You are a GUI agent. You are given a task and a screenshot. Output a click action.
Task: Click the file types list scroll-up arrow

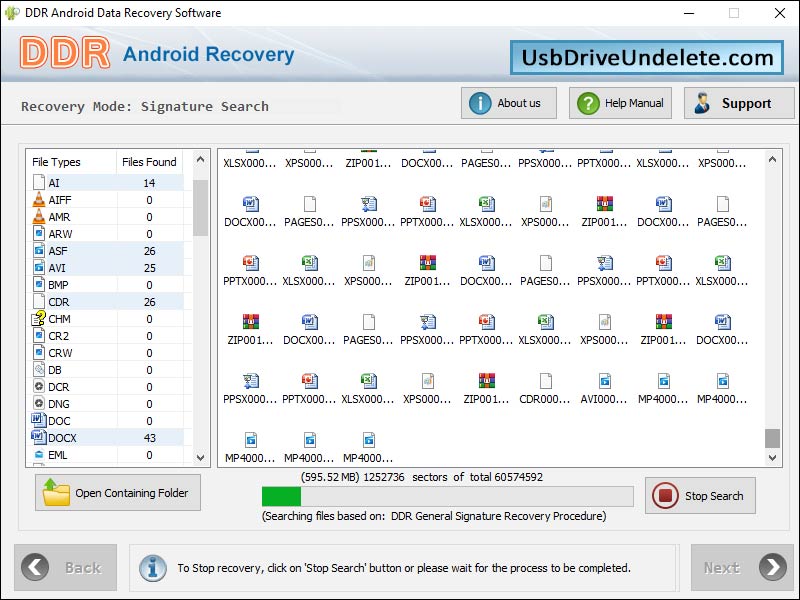(201, 160)
